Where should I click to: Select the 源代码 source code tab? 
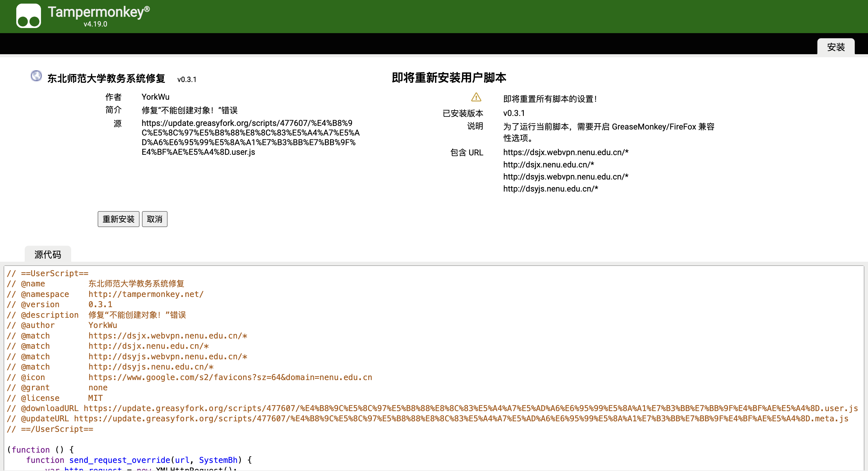pos(48,254)
